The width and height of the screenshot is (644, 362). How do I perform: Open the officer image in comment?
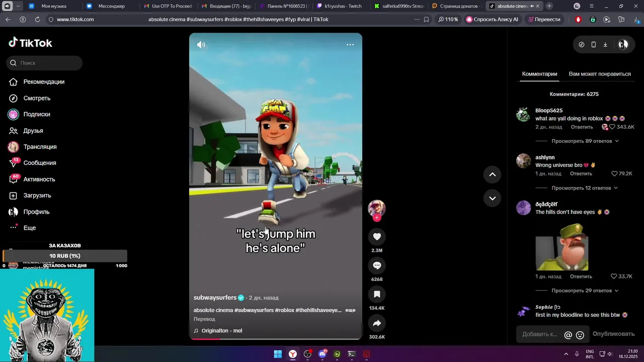coord(561,246)
